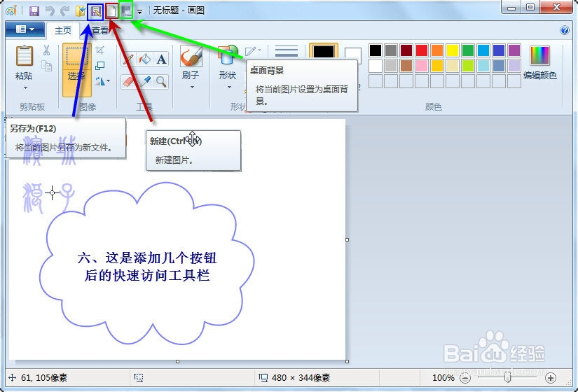Screen dimensions: 578x392
Task: Open the Customize Quick Access Toolbar arrow
Action: (139, 12)
